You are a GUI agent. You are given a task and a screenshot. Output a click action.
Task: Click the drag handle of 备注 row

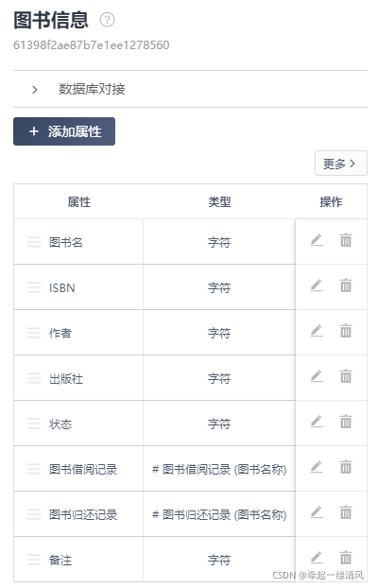point(34,560)
